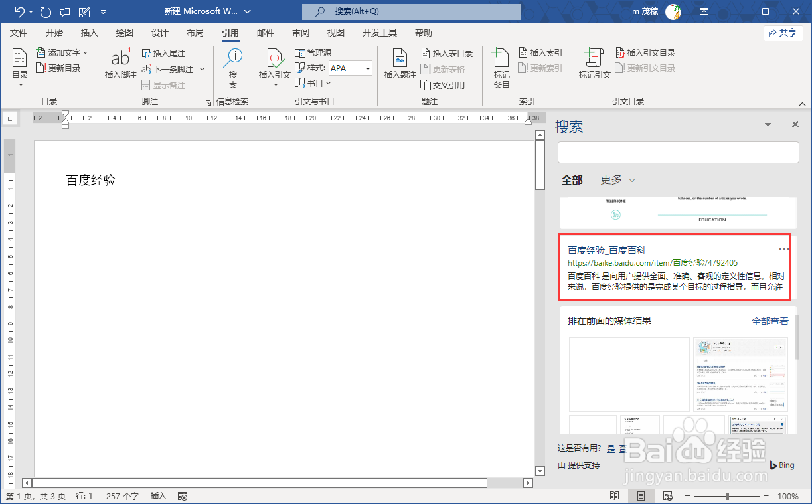
Task: Insert Table of Authorities (插入引文目录)
Action: (x=645, y=52)
